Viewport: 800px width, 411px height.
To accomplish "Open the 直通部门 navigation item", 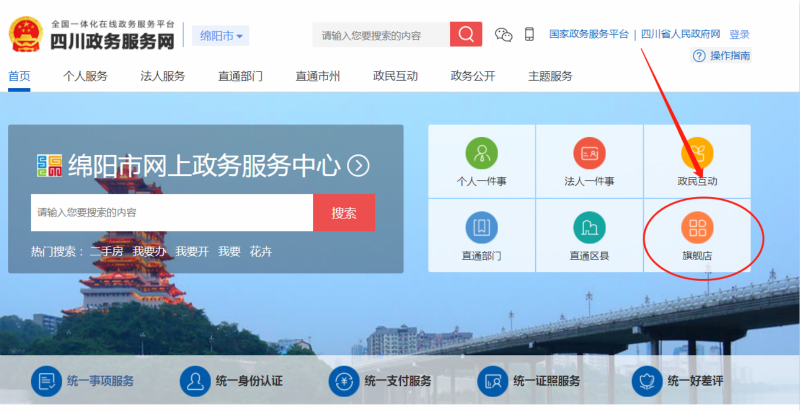I will coord(240,76).
